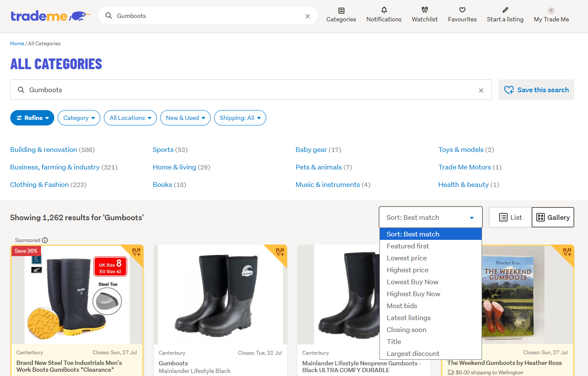Open Business, farming & industry category
Screen dimensions: 588x376
(55, 167)
